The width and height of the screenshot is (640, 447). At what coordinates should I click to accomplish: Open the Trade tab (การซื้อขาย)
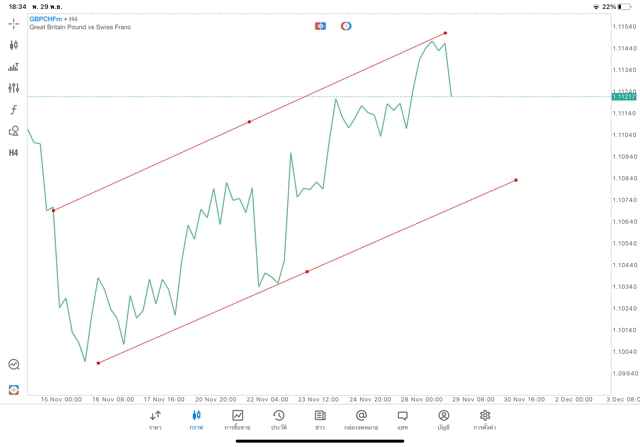coord(237,419)
